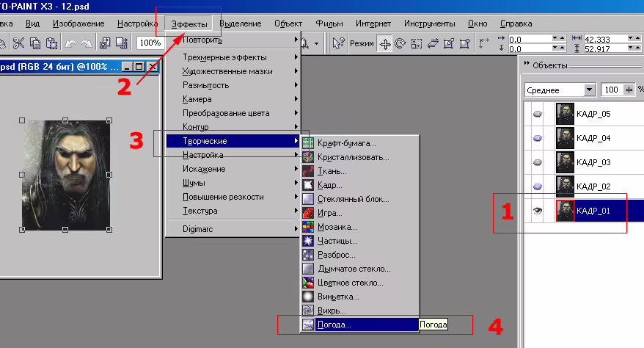The image size is (644, 348).
Task: Click the Мозаика effect icon
Action: click(x=308, y=227)
